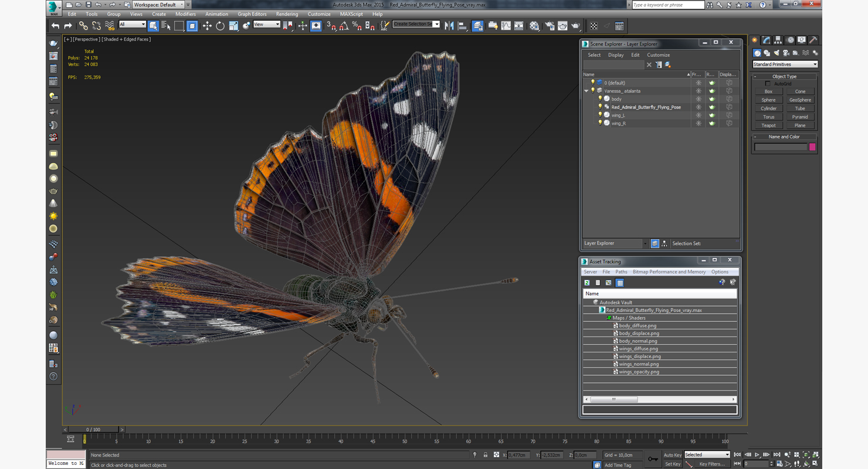Screen dimensions: 868x469
Task: Switch to the Hierarchy command panel
Action: point(778,40)
